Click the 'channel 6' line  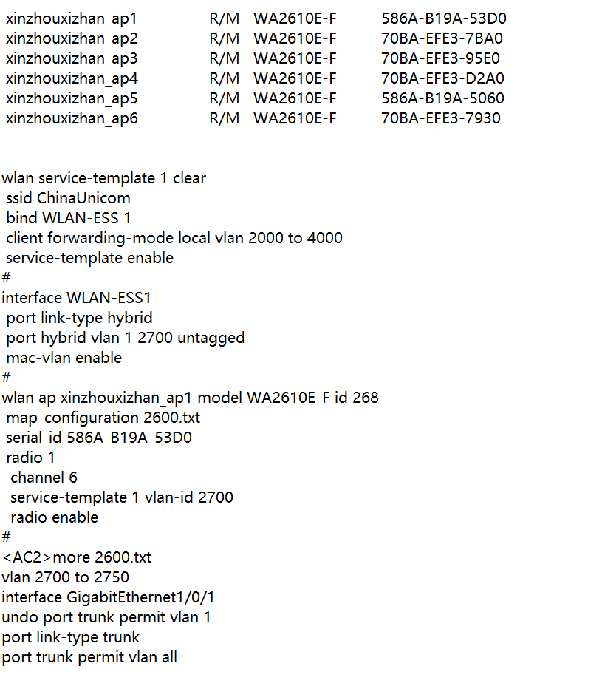pos(44,478)
